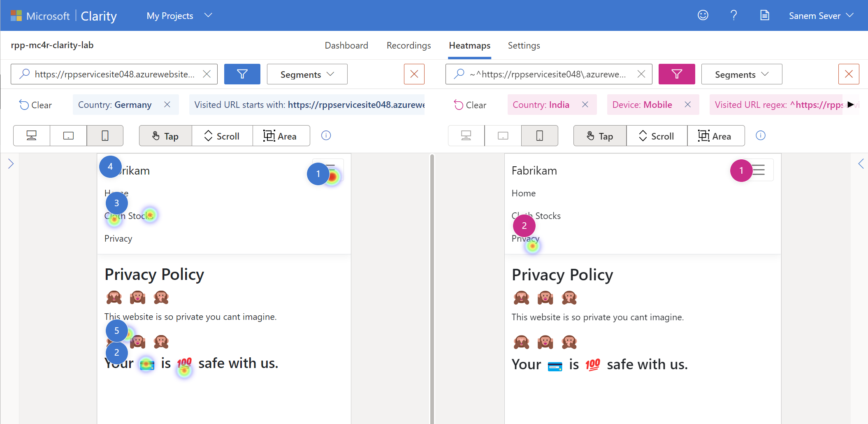Click blue marker 2 on the left heatmap

117,352
